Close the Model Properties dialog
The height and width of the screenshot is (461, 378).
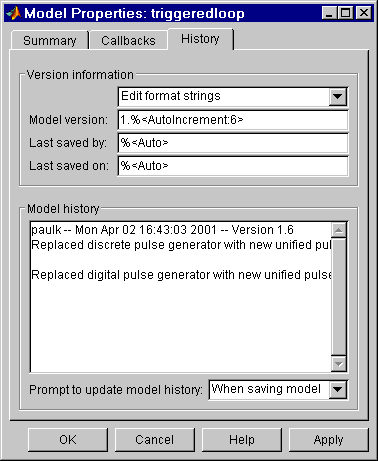coord(364,13)
